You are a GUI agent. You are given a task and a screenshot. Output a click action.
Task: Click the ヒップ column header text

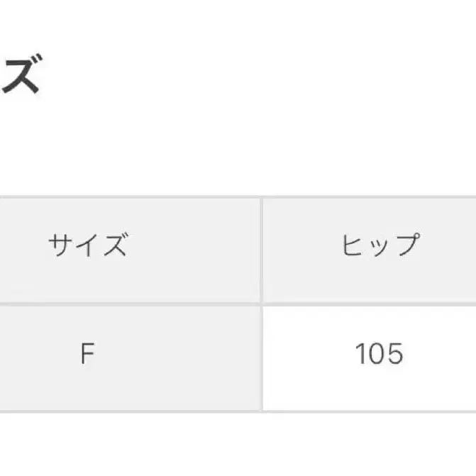(x=380, y=246)
